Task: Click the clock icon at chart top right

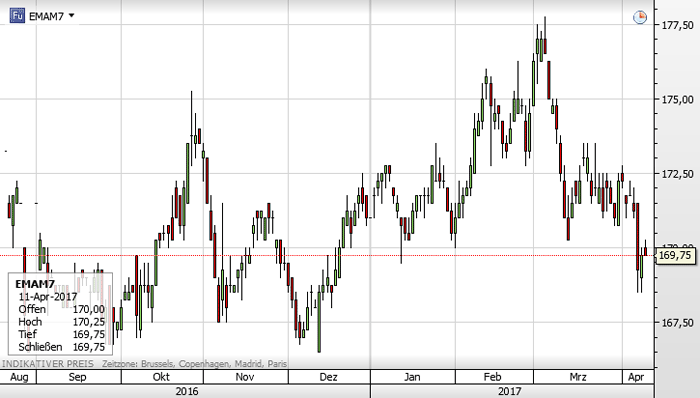Action: coord(640,17)
